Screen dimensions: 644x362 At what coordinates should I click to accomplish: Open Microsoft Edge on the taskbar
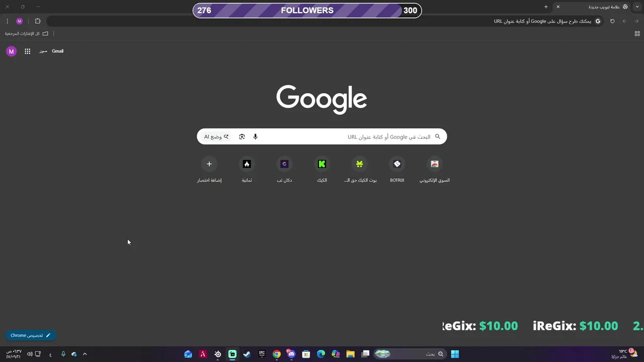(x=321, y=354)
